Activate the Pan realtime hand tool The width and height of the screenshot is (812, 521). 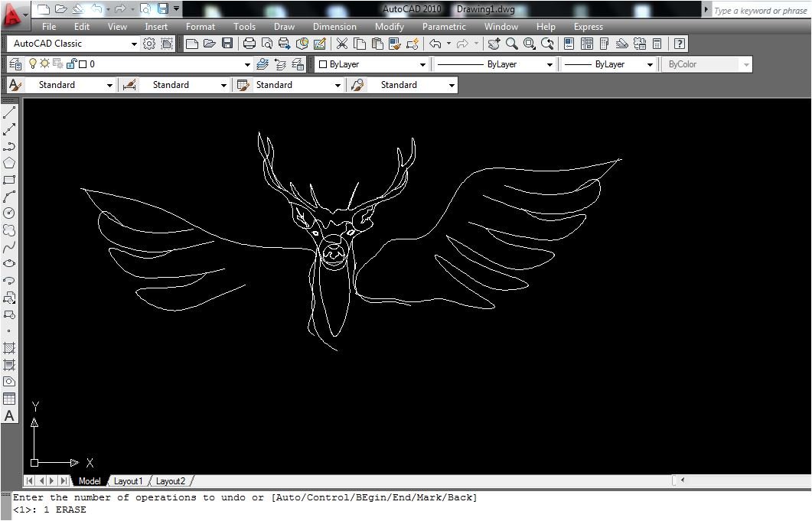click(x=494, y=44)
